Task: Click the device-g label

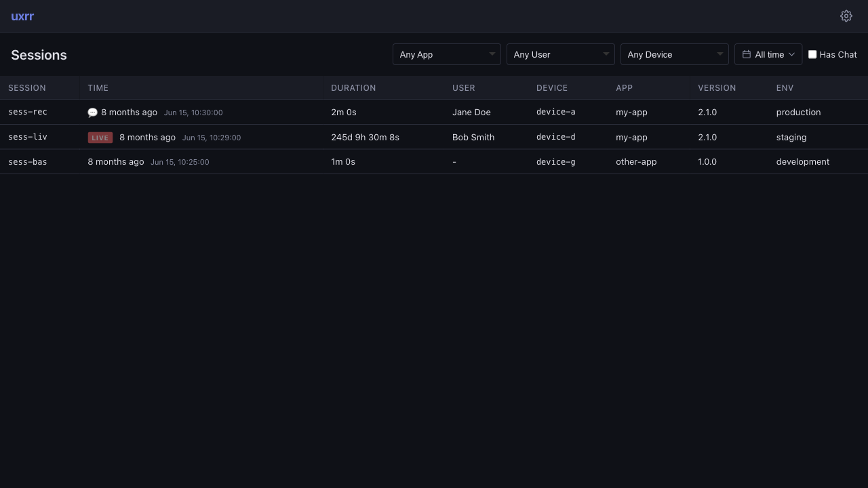Action: coord(555,161)
